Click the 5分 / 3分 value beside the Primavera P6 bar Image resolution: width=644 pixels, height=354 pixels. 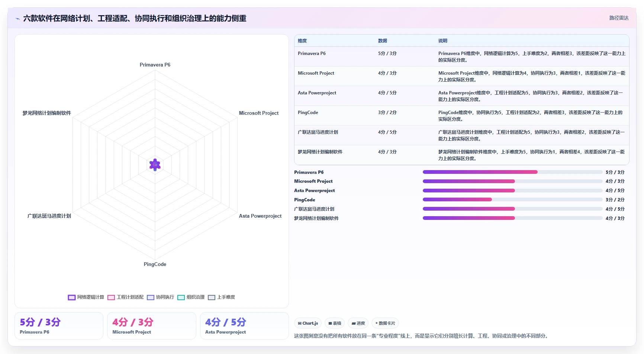pos(615,172)
